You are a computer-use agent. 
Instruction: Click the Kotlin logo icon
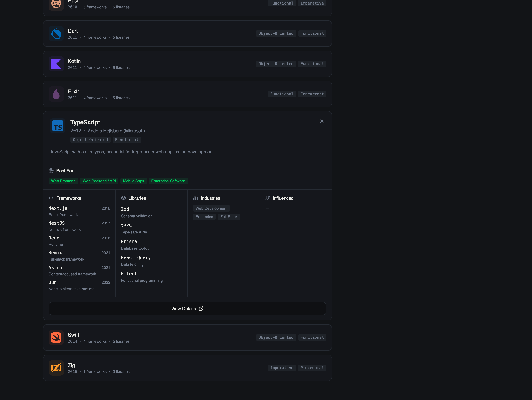(x=56, y=64)
